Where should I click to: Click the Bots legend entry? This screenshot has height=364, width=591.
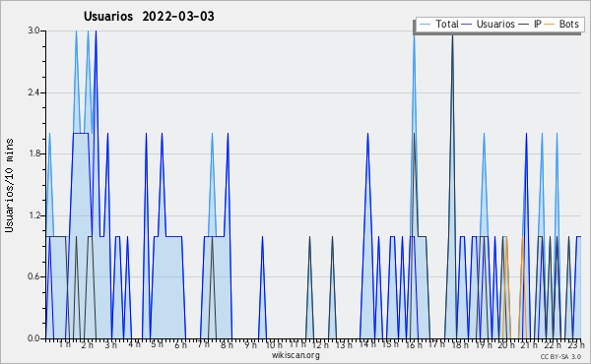pos(561,24)
